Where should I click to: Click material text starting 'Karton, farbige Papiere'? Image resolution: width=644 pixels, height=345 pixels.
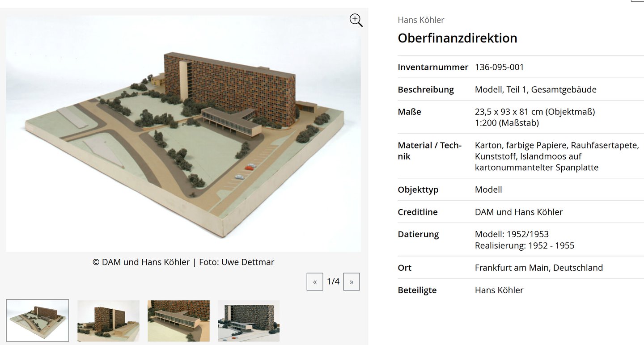click(x=557, y=156)
